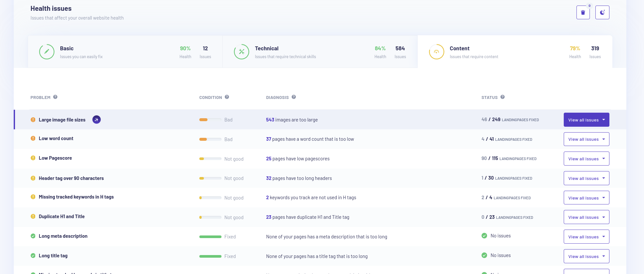Click the Bad condition bar for Large image file sizes
Viewport: 644px width, 274px height.
pos(210,120)
